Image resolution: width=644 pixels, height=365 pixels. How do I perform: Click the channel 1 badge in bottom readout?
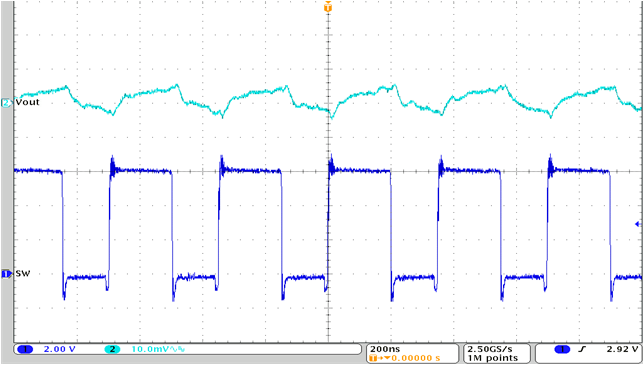pyautogui.click(x=25, y=349)
